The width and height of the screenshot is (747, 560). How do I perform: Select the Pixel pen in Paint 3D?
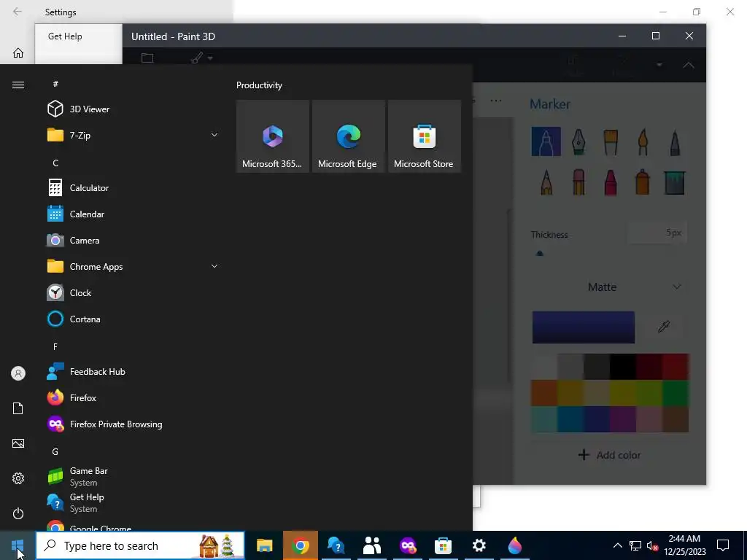click(675, 141)
